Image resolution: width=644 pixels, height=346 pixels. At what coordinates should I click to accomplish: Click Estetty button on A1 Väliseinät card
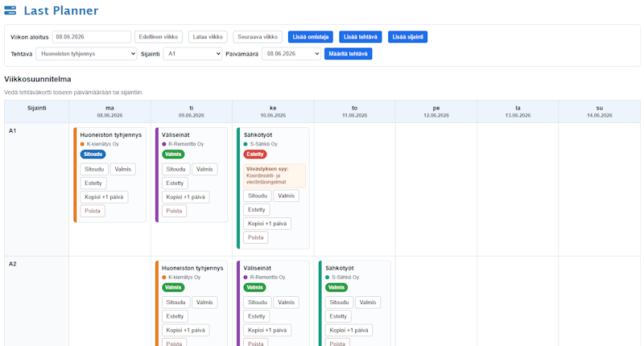point(175,183)
